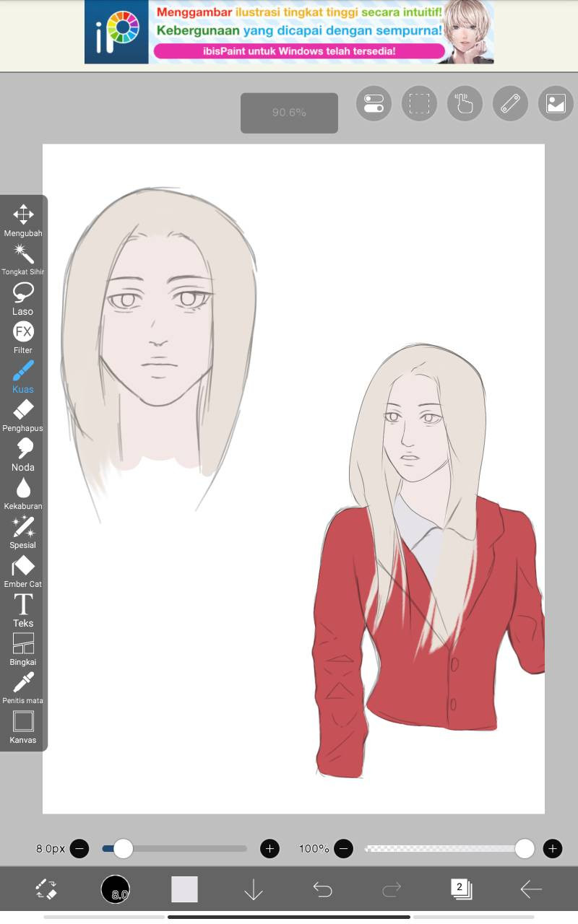
Task: Tap the 90.6% zoom indicator
Action: 289,113
